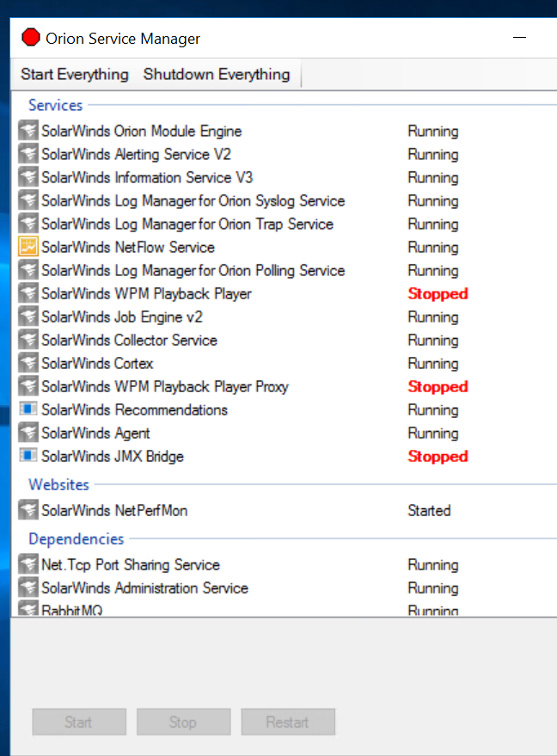Select Log Manager for Orion Trap Service
The height and width of the screenshot is (756, 557).
(x=187, y=224)
